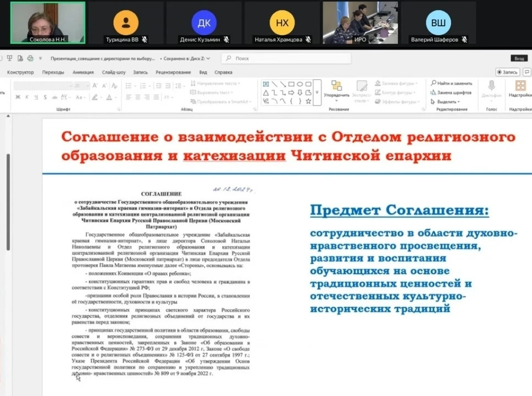Image resolution: width=532 pixels, height=396 pixels.
Task: Expand the shapes gallery dropdown
Action: coord(317,92)
